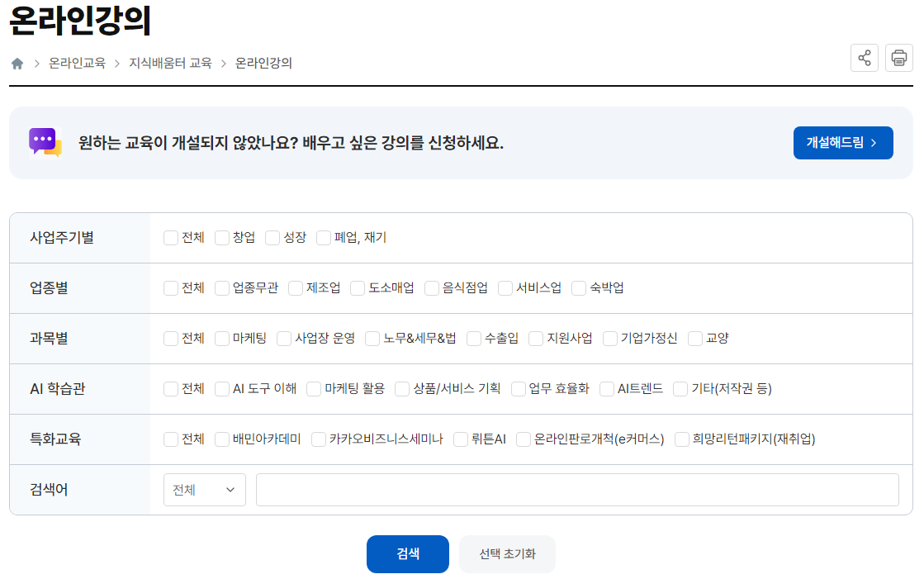The width and height of the screenshot is (924, 579).
Task: Check 전체 in 사업주기별 row
Action: point(171,238)
